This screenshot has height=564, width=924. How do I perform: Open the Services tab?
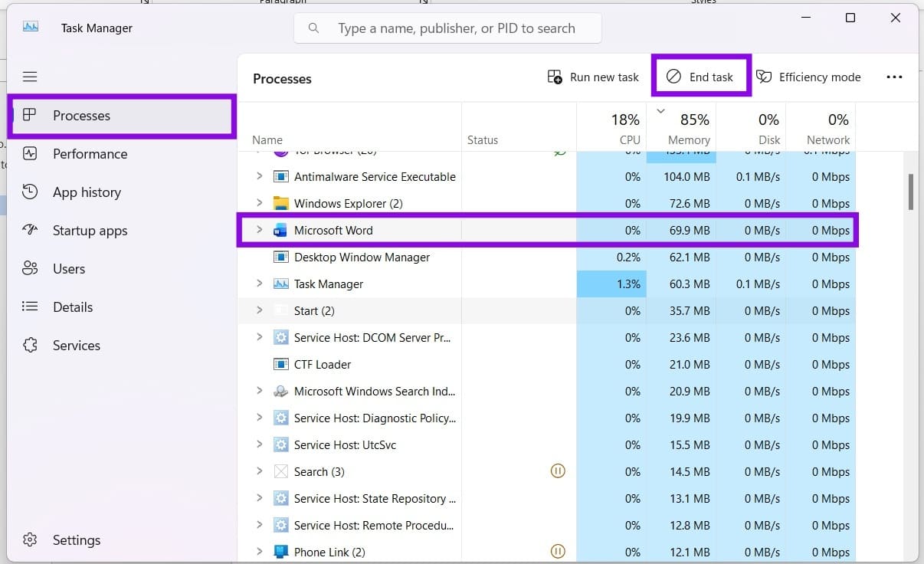122,346
